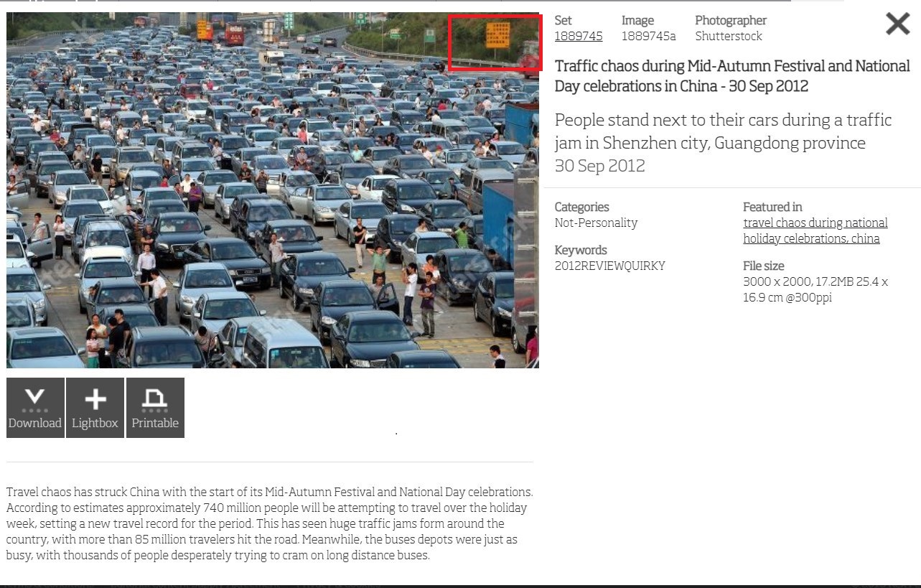Image resolution: width=921 pixels, height=588 pixels.
Task: Select the Traffic chaos headline text
Action: [x=732, y=76]
